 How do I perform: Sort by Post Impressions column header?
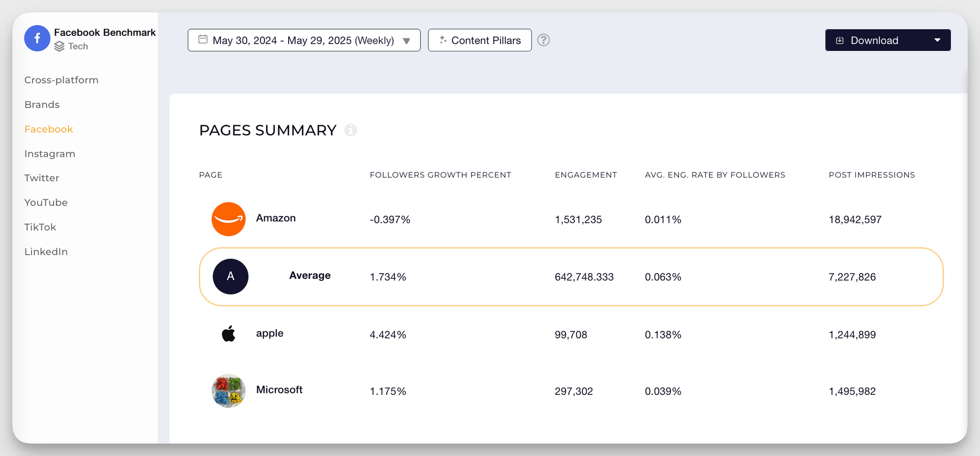872,175
